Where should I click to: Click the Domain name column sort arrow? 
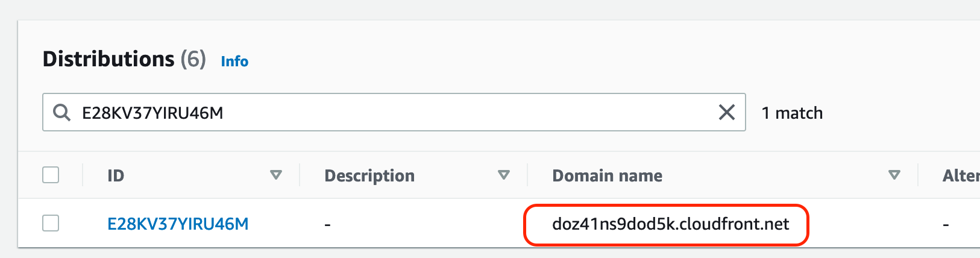[x=894, y=175]
